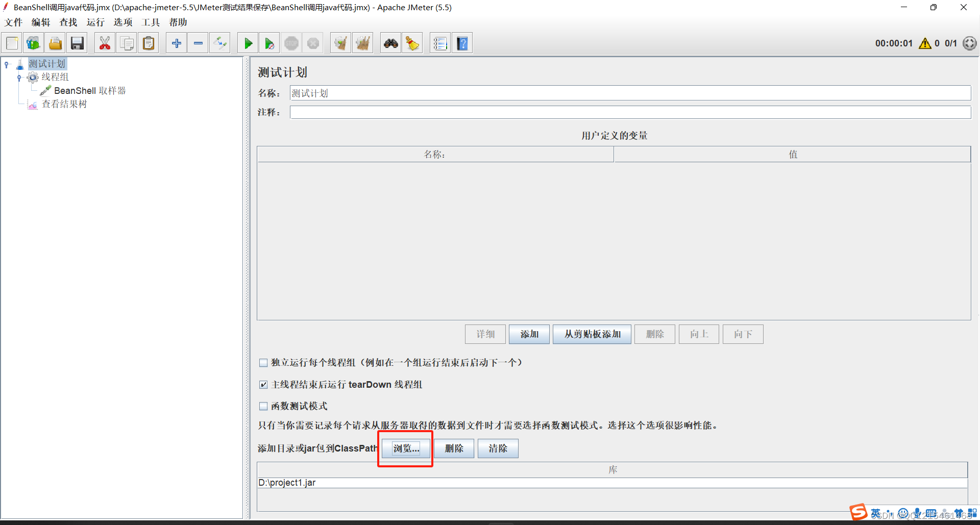980x525 pixels.
Task: Collapse the 测试计划 tree node handle
Action: click(x=7, y=64)
